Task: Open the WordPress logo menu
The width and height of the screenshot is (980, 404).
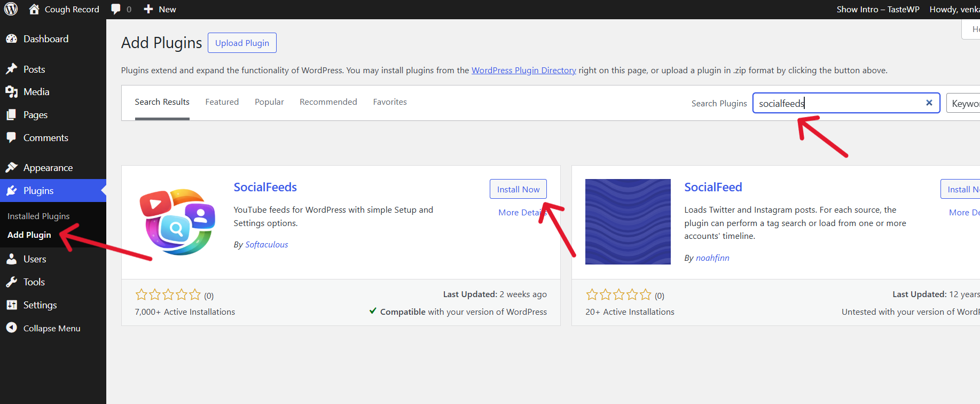Action: (11, 9)
